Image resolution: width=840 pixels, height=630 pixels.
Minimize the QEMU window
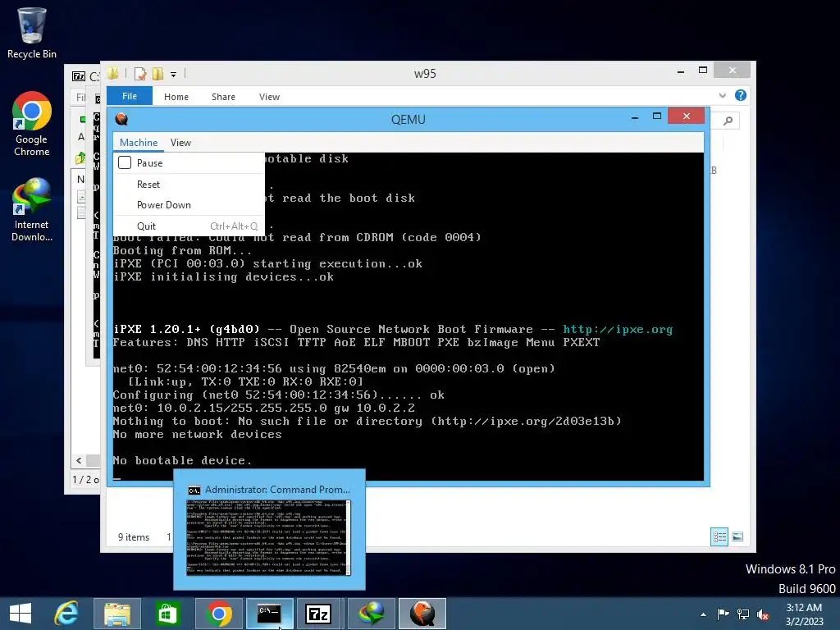635,116
